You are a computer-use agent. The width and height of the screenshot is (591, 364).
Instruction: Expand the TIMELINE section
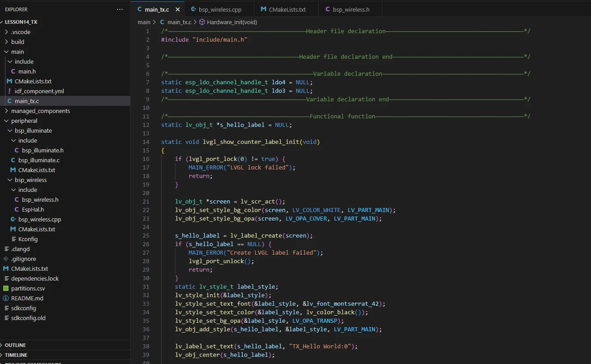point(16,355)
